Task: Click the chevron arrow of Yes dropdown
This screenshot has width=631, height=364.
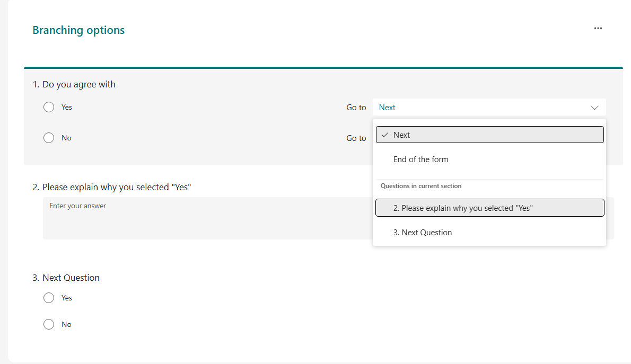Action: point(594,108)
